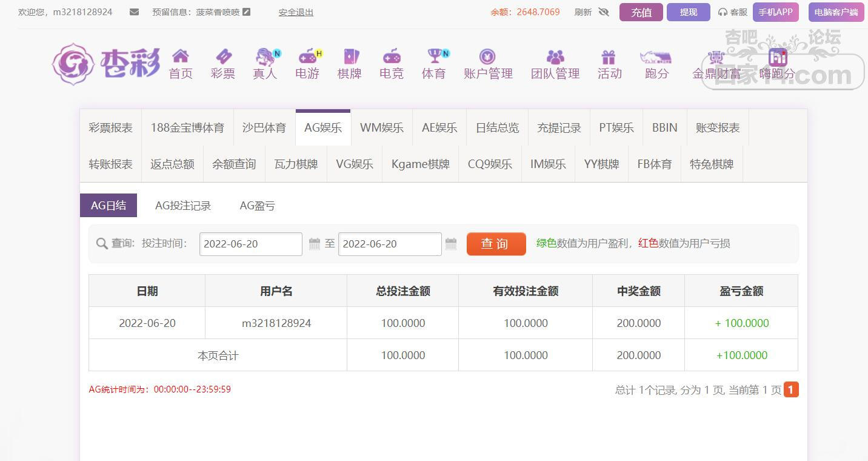This screenshot has width=868, height=461.
Task: Click the orange 查询 button
Action: click(x=496, y=244)
